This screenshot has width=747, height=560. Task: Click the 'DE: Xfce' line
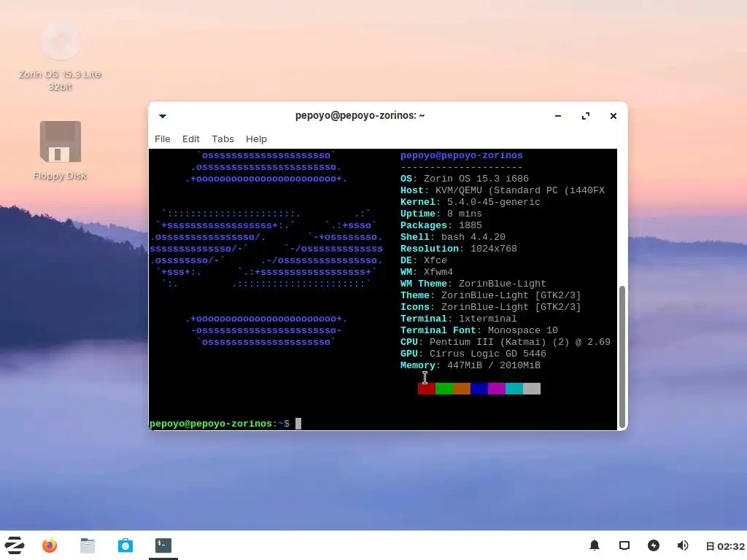coord(424,260)
